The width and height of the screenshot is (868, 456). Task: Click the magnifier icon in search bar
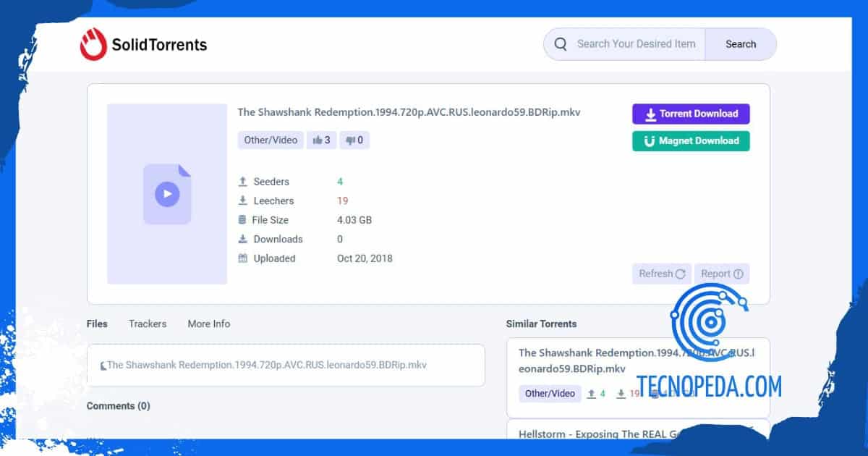(561, 44)
